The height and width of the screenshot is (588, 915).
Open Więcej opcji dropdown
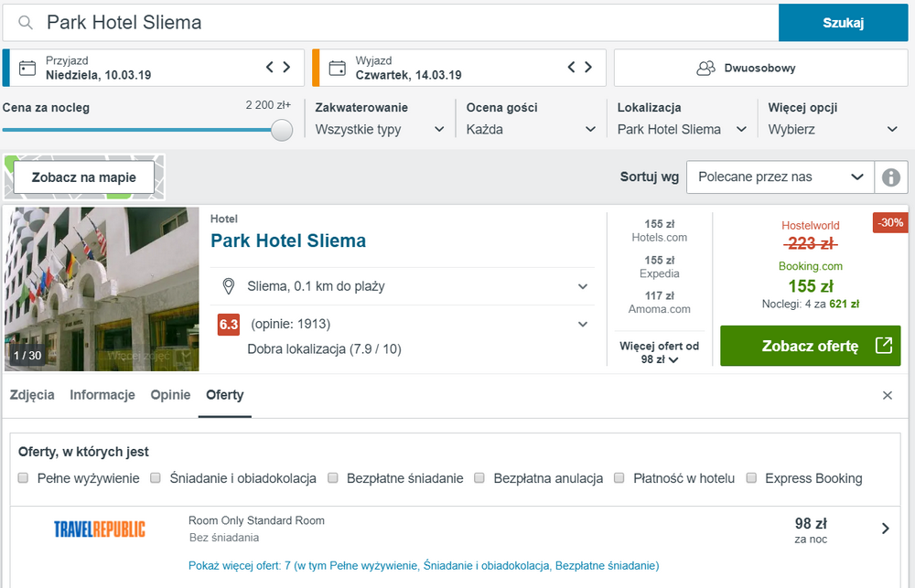click(834, 130)
